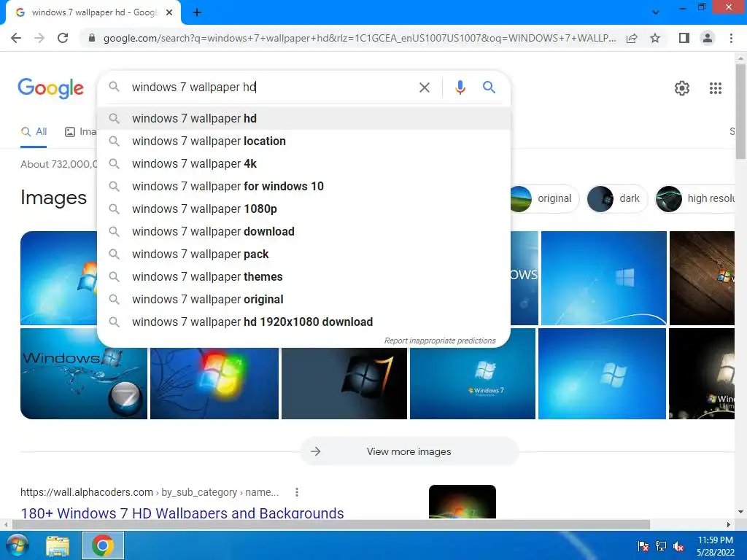The image size is (747, 560).
Task: Open Google quick settings gear
Action: 682,88
